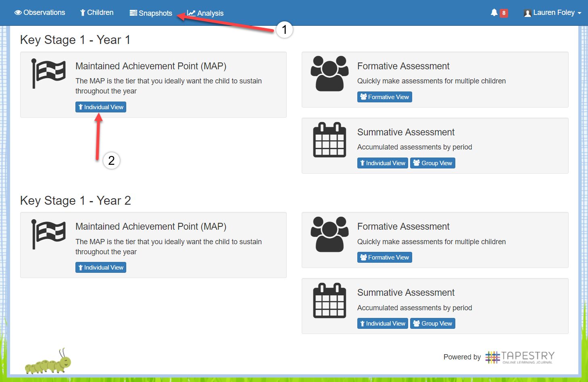Click Year 2 'Maintained Achievement Point (MAP)' title
Screen dimensions: 588x382
[151, 226]
